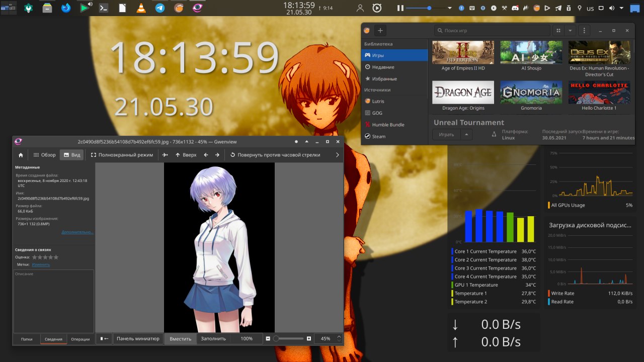Screen dimensions: 644x362
Task: Go to next image with right arrow
Action: [x=217, y=155]
